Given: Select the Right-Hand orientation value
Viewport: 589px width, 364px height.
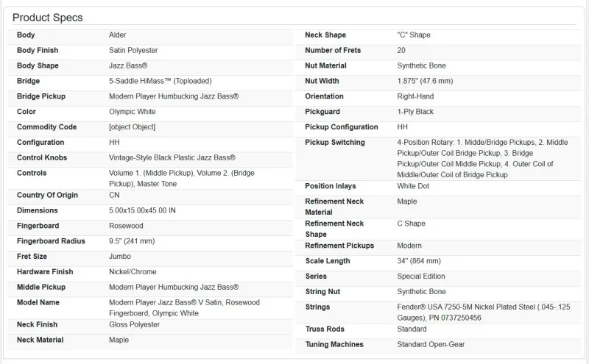Looking at the screenshot, I should pos(415,96).
